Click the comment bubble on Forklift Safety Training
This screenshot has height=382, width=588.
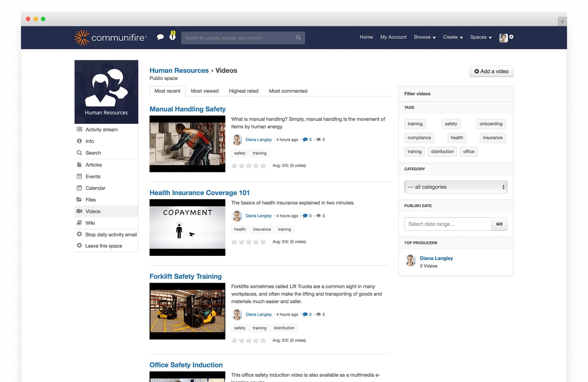coord(305,314)
